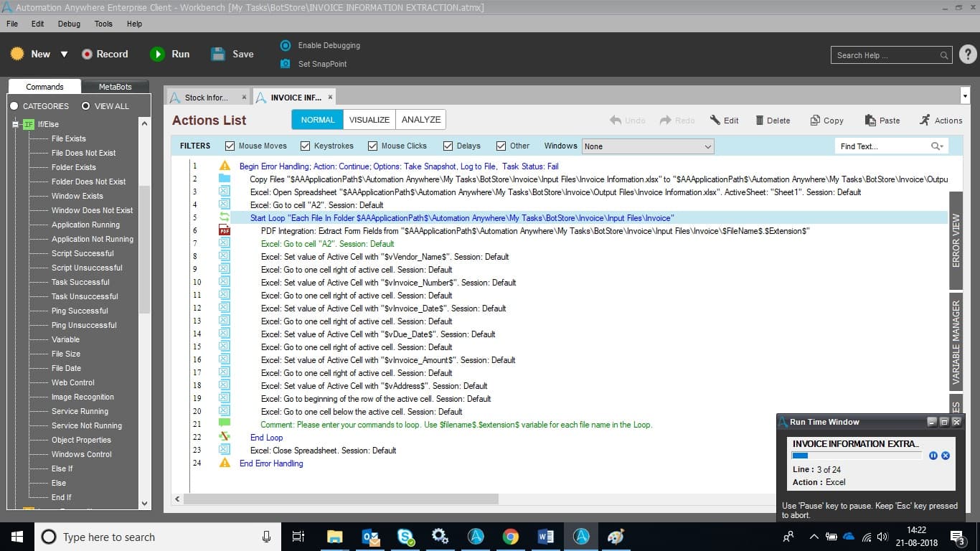This screenshot has width=980, height=551.
Task: Open the Actions running-man menu
Action: tap(941, 121)
